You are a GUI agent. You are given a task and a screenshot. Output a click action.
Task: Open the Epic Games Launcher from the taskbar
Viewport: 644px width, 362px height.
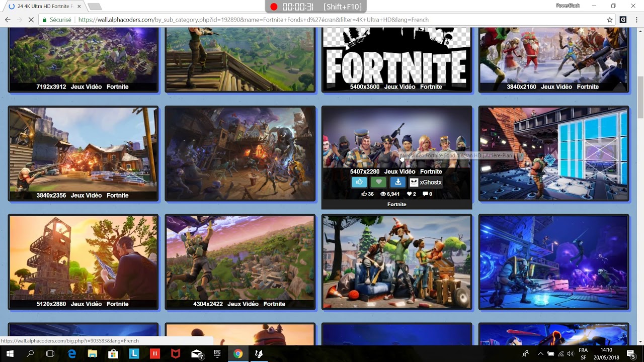pyautogui.click(x=218, y=353)
